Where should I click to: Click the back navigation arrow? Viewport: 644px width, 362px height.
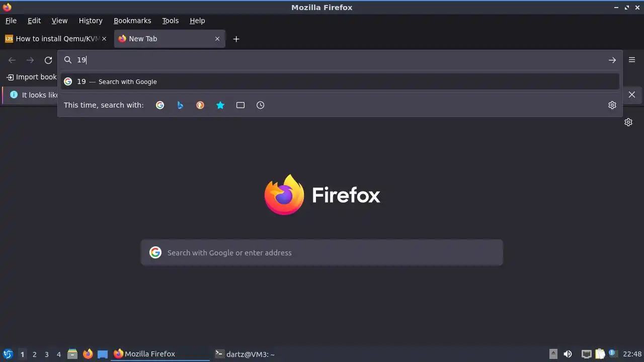tap(12, 60)
